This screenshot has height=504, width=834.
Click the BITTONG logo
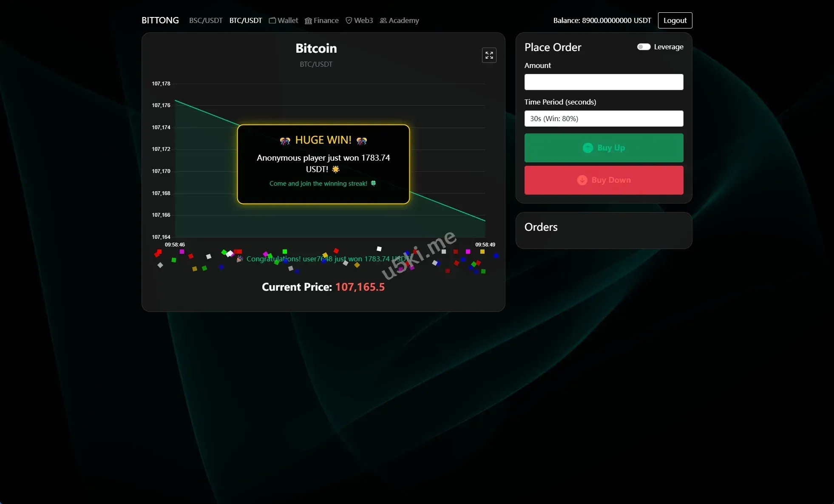point(160,20)
